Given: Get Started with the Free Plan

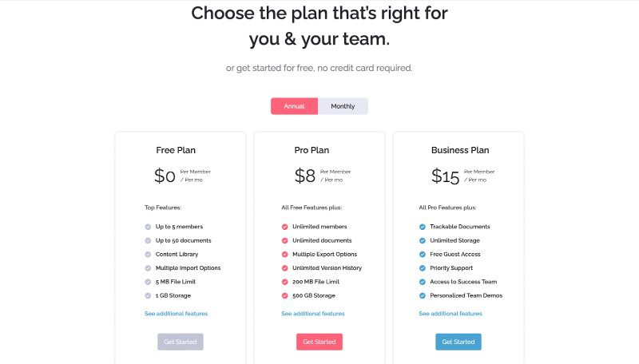Looking at the screenshot, I should (181, 342).
